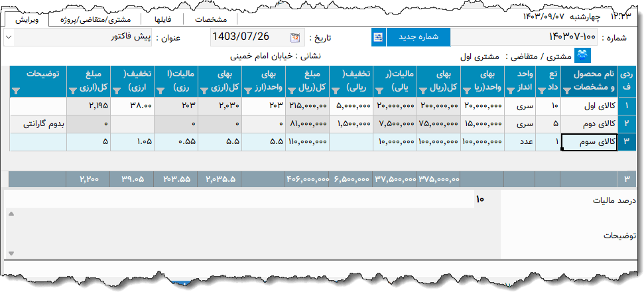Click the currency total cell ۲,۱۹۵
The width and height of the screenshot is (644, 292).
coord(89,106)
